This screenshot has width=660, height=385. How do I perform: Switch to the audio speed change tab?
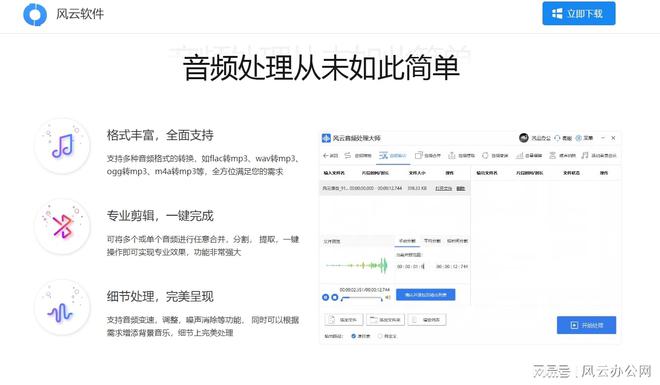tap(495, 156)
